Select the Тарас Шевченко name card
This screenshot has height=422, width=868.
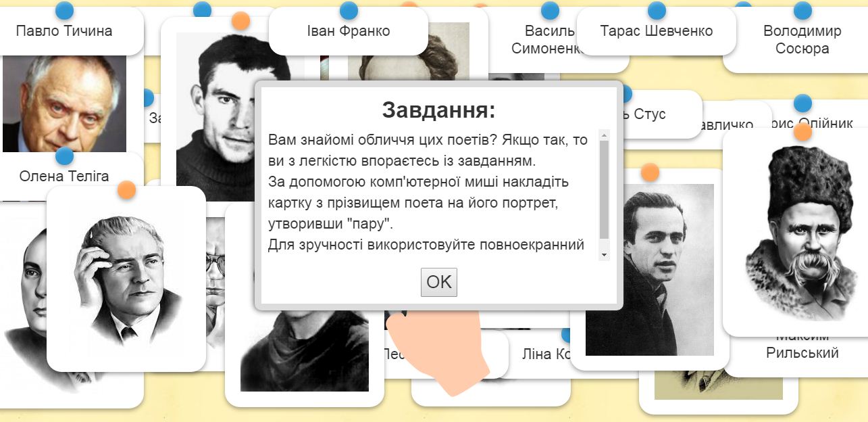657,31
